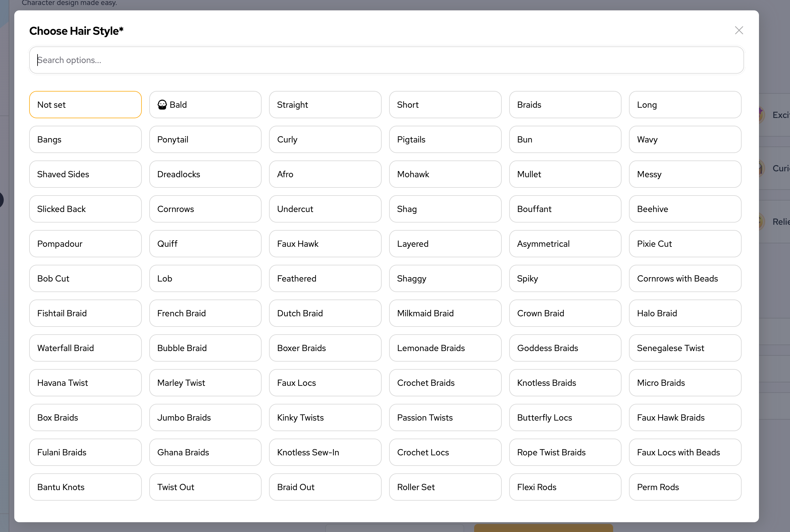Select the Not set option
Screen dimensions: 790x532
click(x=85, y=105)
